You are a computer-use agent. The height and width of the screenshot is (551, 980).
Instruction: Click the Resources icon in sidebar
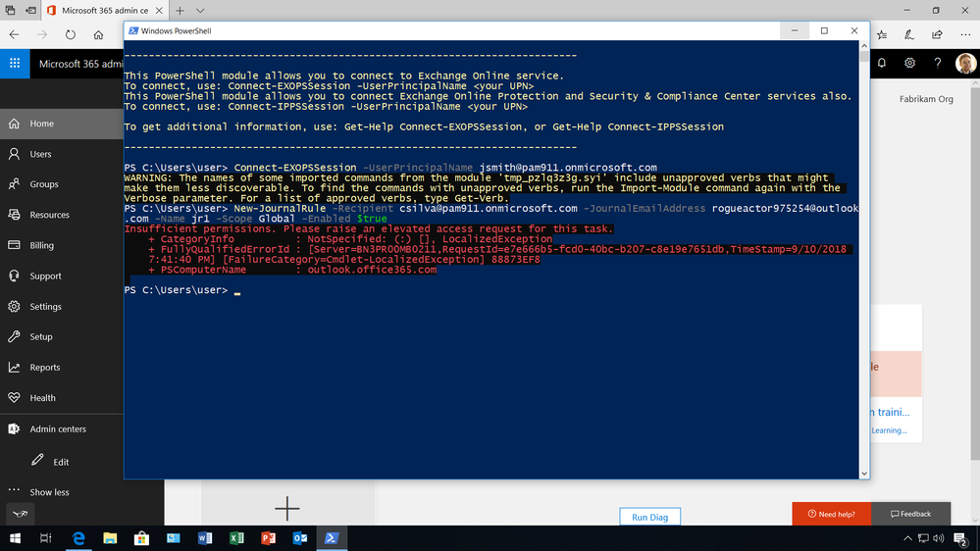pyautogui.click(x=14, y=215)
